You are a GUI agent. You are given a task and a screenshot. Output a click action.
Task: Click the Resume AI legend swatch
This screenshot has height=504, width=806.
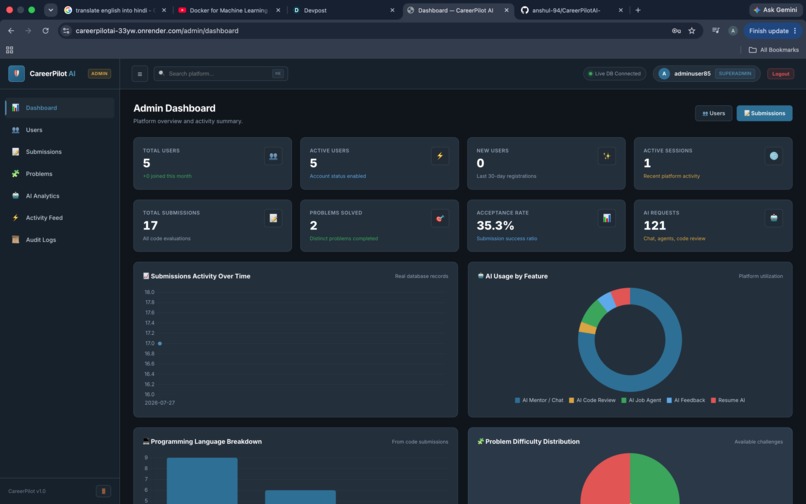pyautogui.click(x=713, y=400)
